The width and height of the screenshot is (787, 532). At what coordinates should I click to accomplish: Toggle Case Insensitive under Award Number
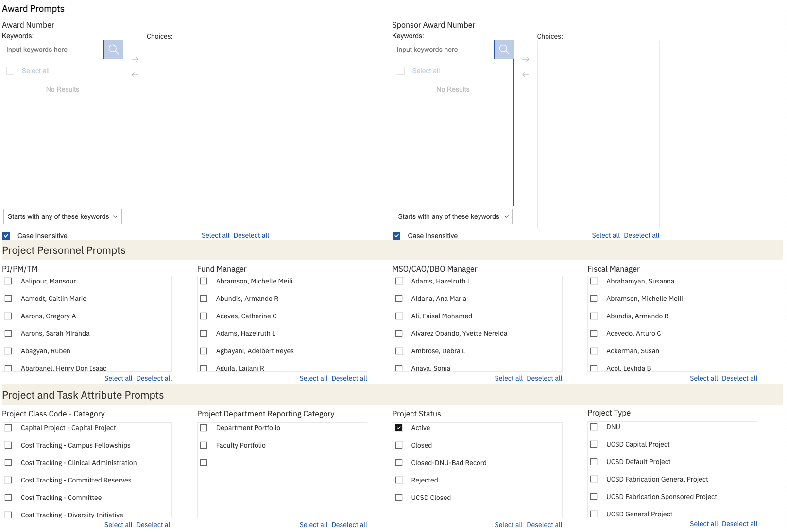6,236
